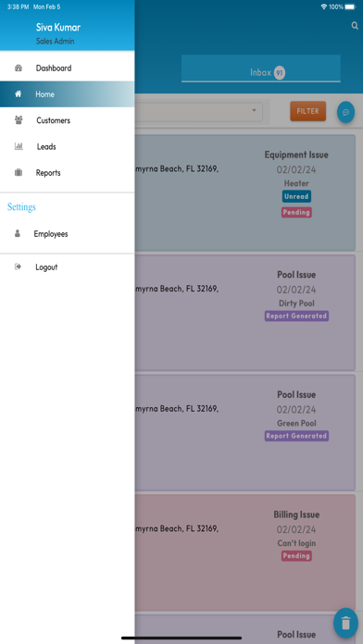Click the Leads chart icon
The width and height of the screenshot is (363, 644).
click(x=19, y=146)
